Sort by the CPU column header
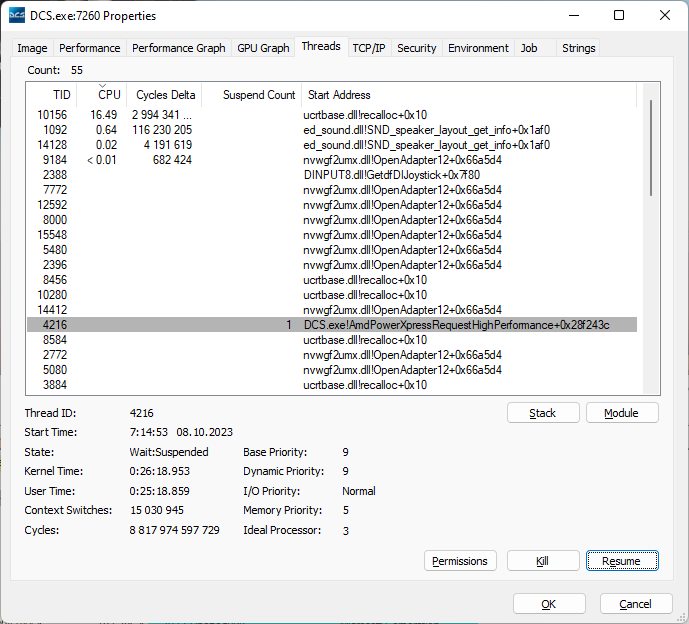The width and height of the screenshot is (689, 624). pyautogui.click(x=102, y=95)
